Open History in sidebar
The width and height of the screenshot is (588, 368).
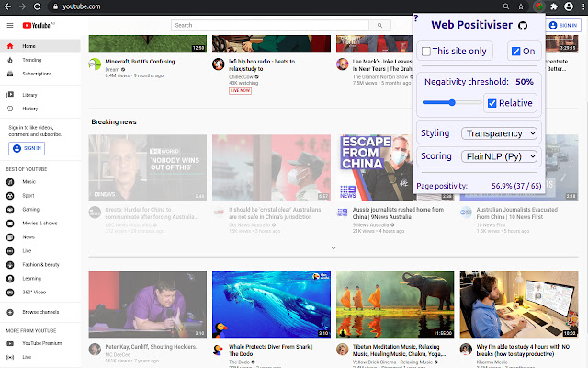click(40, 109)
